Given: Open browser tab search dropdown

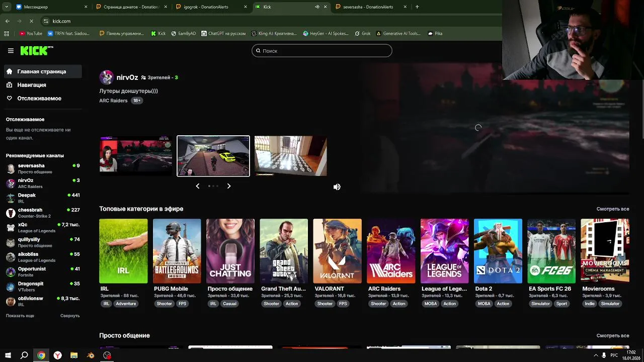Looking at the screenshot, I should 6,7.
